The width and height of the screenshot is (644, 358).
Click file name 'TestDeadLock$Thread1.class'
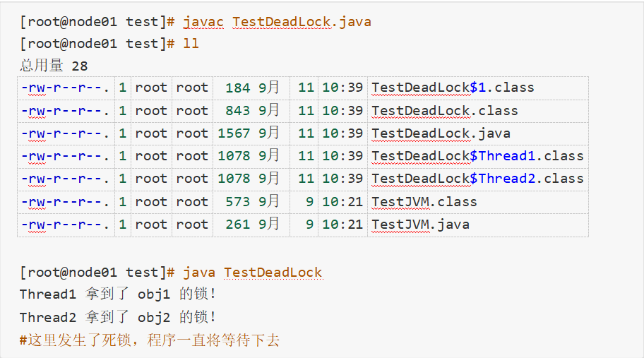477,156
